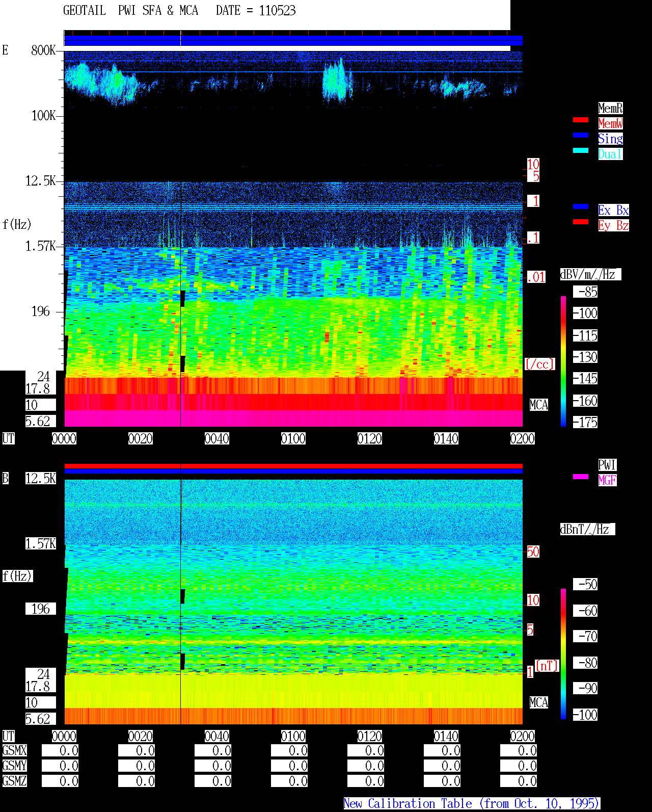Image resolution: width=652 pixels, height=812 pixels.
Task: Click the Ey Bz legend label
Action: click(x=613, y=225)
